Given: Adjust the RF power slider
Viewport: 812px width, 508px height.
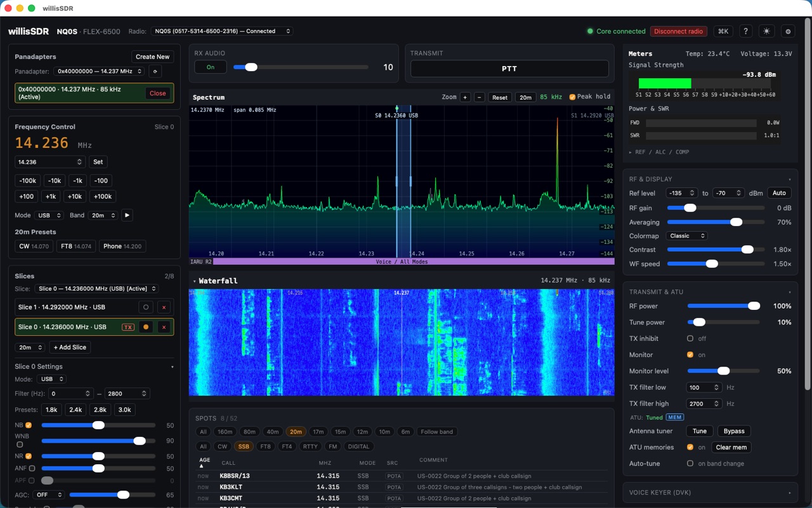Looking at the screenshot, I should click(724, 306).
